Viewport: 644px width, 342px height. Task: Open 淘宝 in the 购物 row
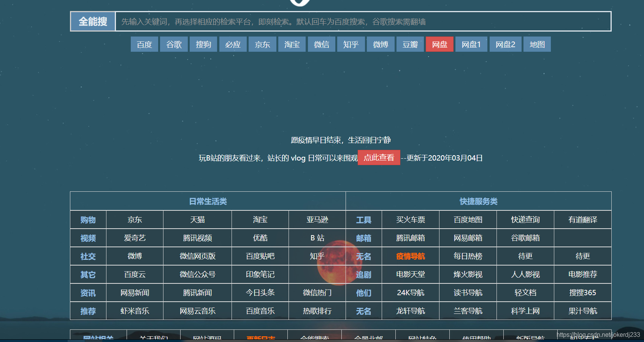click(x=260, y=220)
